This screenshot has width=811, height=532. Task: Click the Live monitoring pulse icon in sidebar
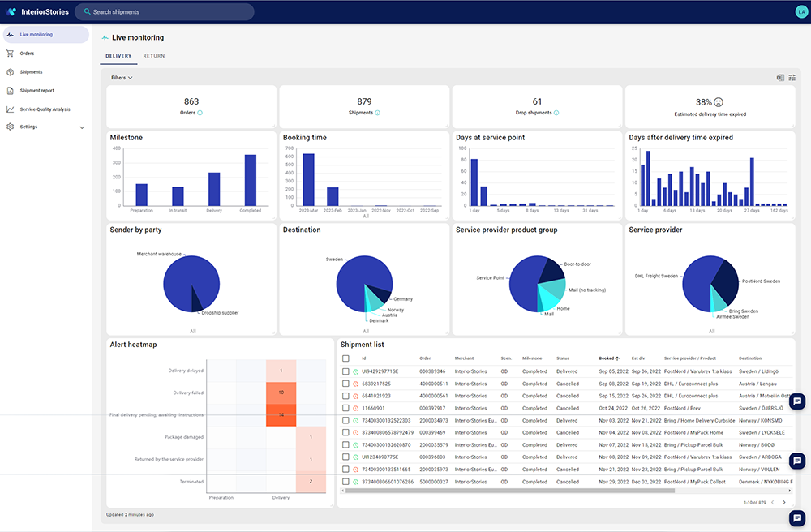point(11,35)
